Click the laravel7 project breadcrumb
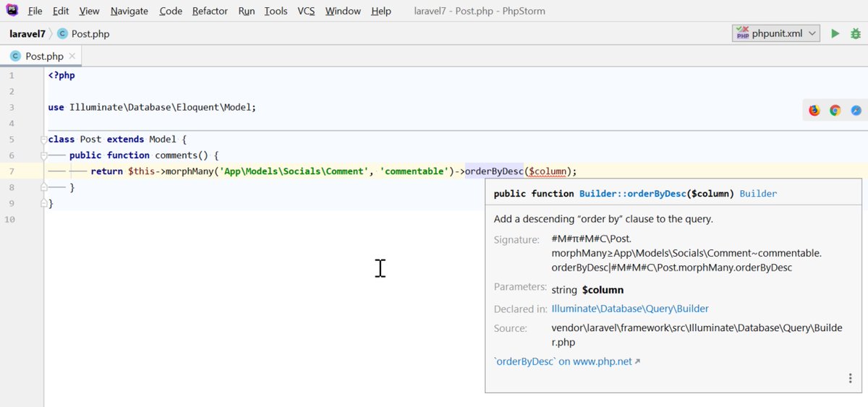The height and width of the screenshot is (407, 868). (x=27, y=33)
